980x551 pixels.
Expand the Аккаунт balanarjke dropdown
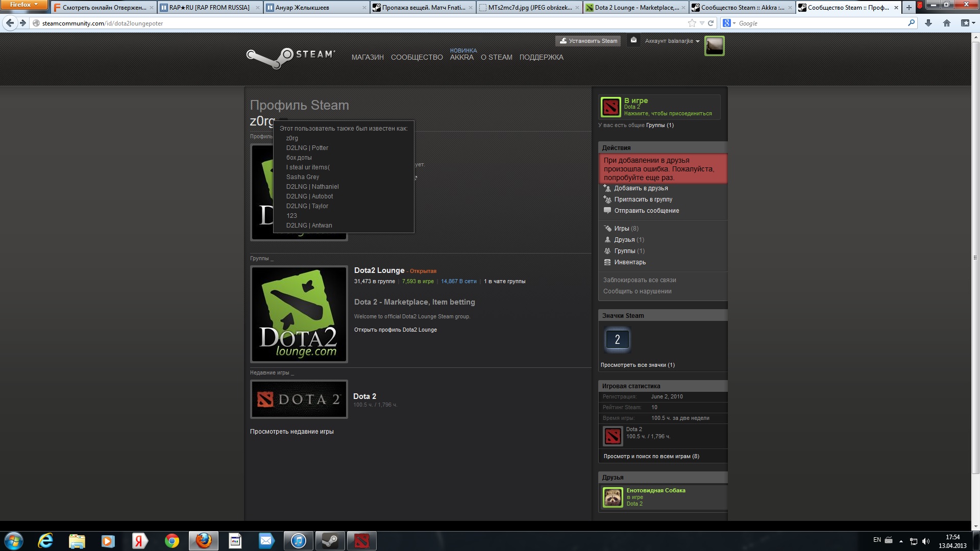(x=672, y=41)
